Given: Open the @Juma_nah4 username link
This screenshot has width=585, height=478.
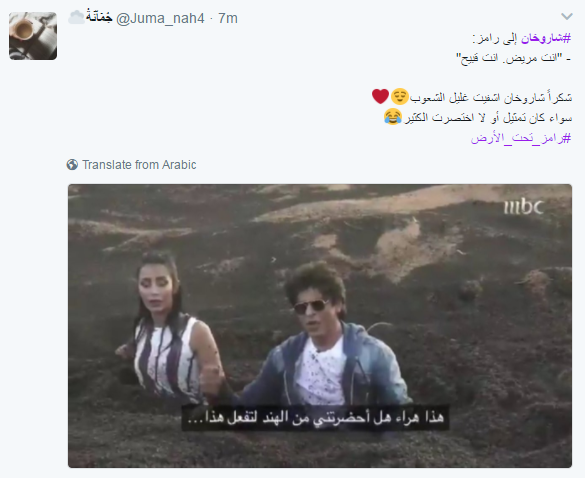Looking at the screenshot, I should pos(160,18).
